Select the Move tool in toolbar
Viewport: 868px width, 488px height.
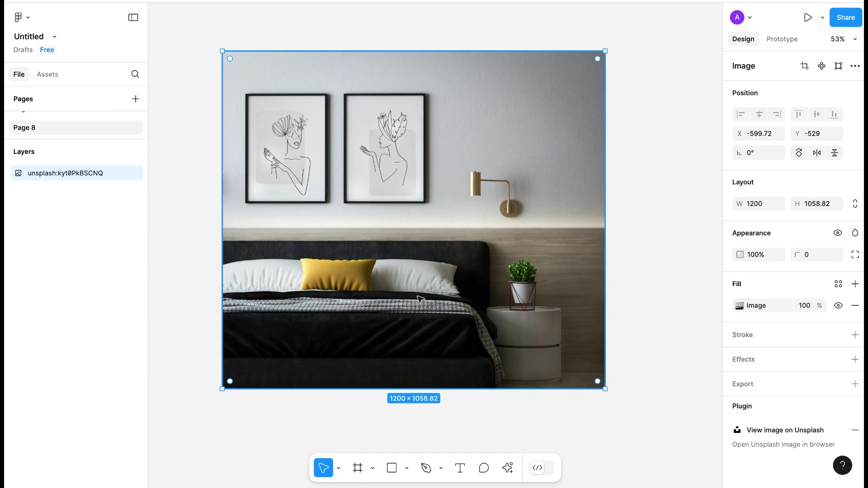pyautogui.click(x=323, y=468)
